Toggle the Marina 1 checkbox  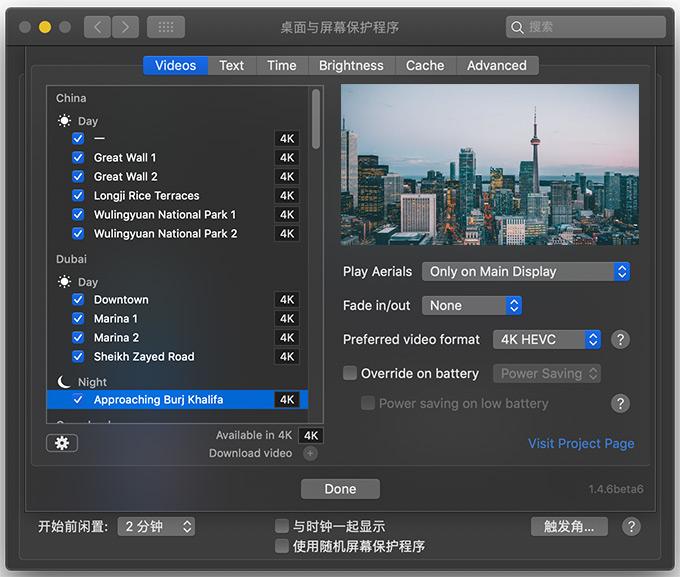[78, 318]
